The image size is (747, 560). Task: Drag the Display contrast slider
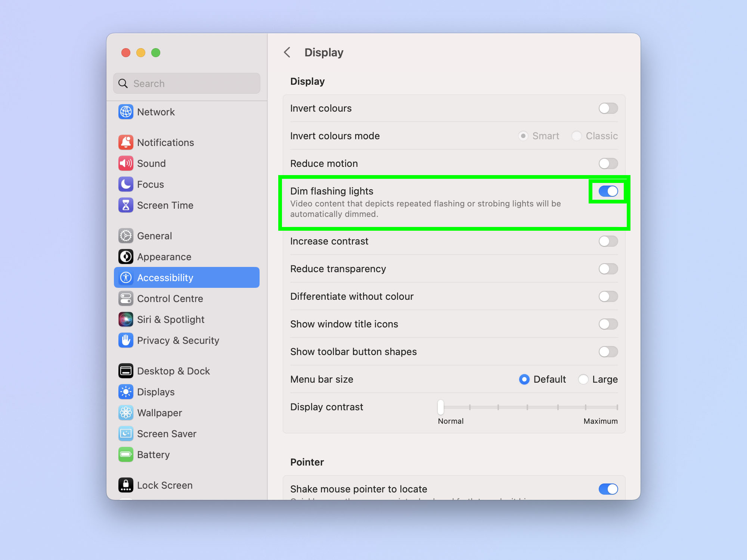pos(440,407)
